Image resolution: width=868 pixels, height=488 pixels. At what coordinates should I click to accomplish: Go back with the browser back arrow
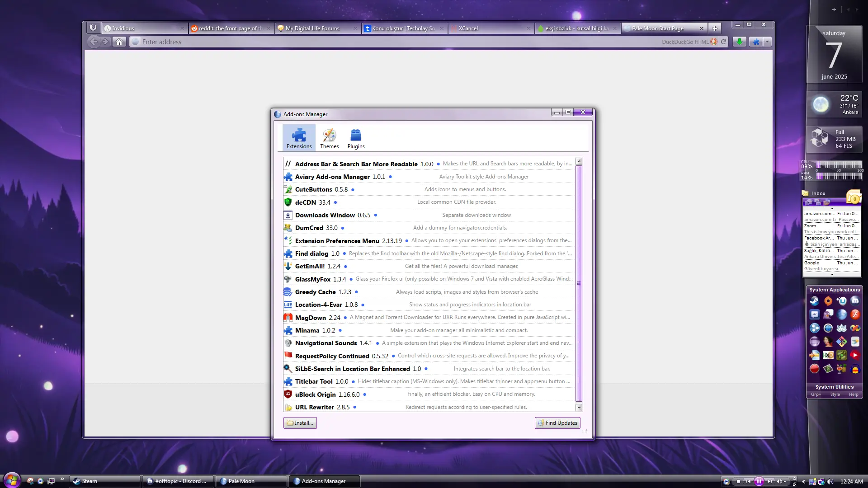(x=94, y=42)
